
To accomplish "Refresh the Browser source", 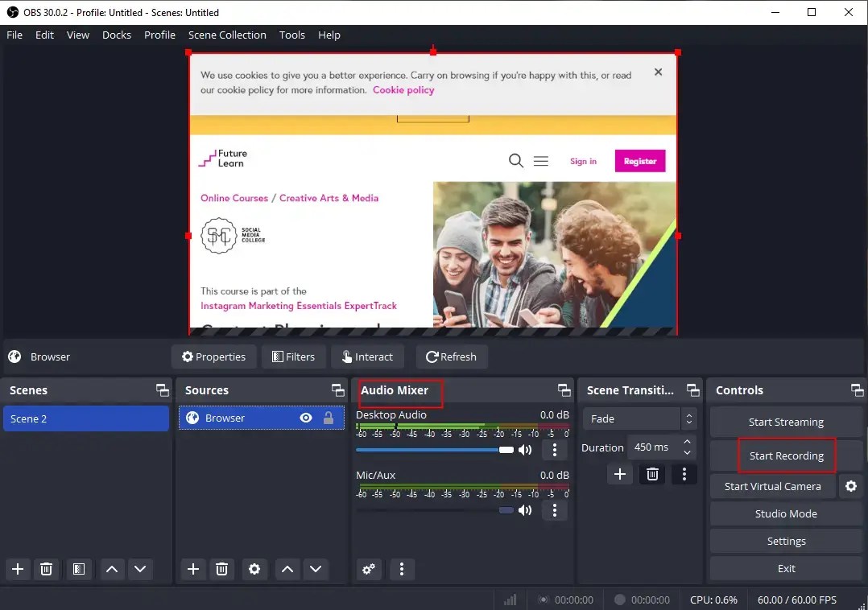I will [x=451, y=357].
